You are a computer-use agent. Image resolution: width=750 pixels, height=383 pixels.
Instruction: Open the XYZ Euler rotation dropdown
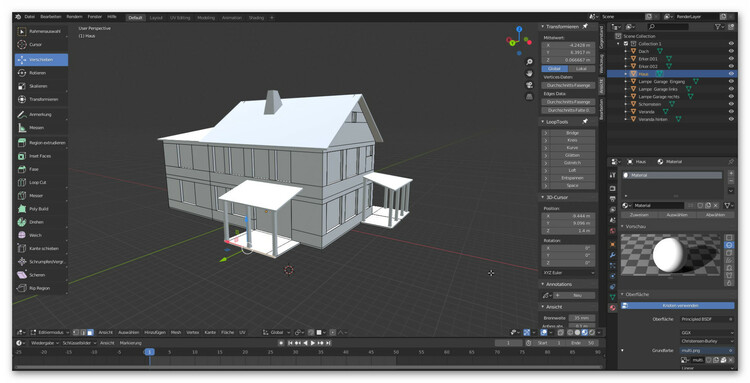pyautogui.click(x=568, y=273)
